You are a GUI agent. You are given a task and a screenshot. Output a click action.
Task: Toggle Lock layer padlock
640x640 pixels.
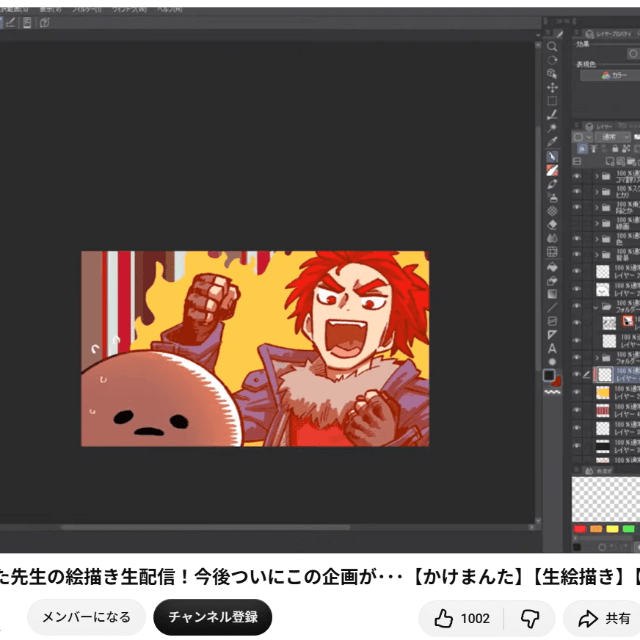[615, 149]
